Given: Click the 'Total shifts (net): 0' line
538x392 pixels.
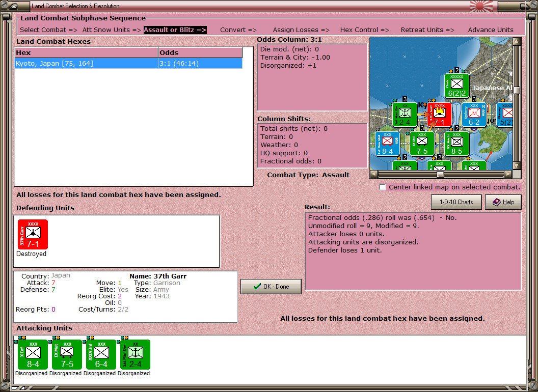Looking at the screenshot, I should (x=293, y=129).
